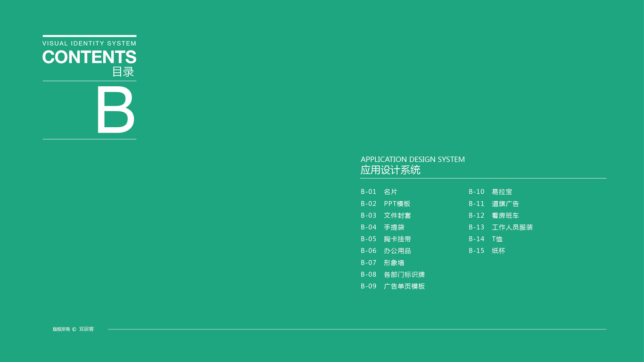644x362 pixels.
Task: Click the APPLICATION DESIGN SYSTEM heading
Action: click(413, 159)
